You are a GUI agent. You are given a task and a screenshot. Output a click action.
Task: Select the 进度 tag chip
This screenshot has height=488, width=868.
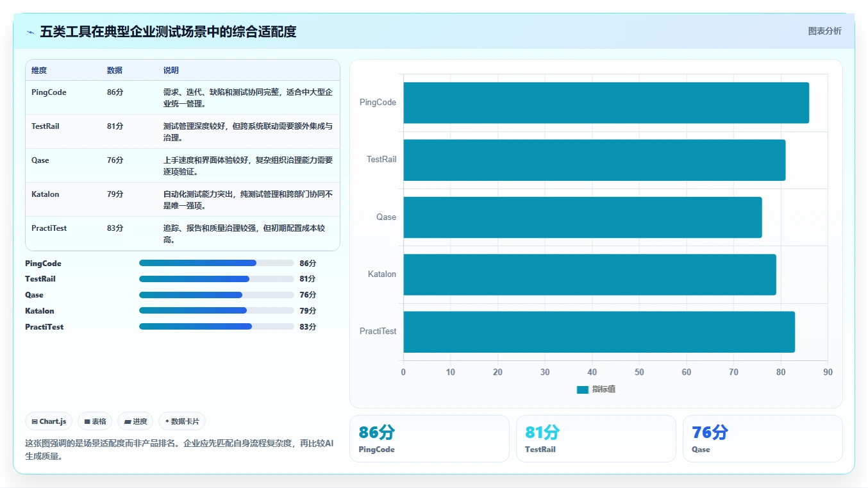[x=135, y=421]
